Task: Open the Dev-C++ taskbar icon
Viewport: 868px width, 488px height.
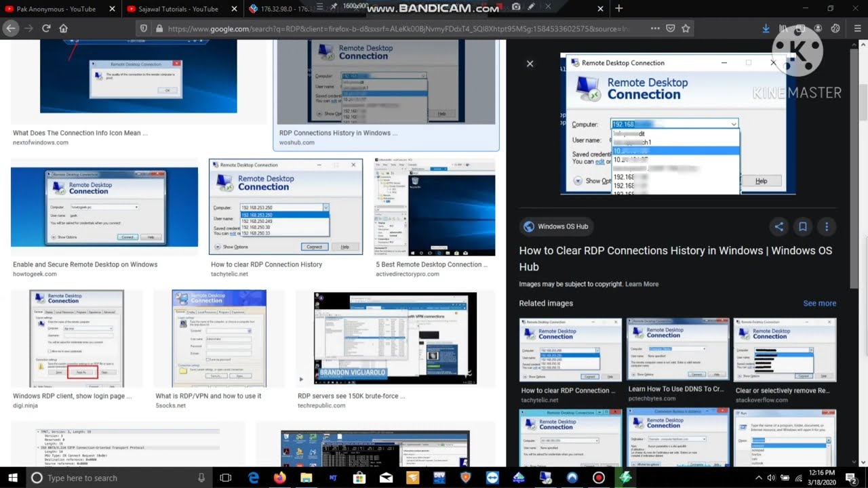Action: point(439,478)
